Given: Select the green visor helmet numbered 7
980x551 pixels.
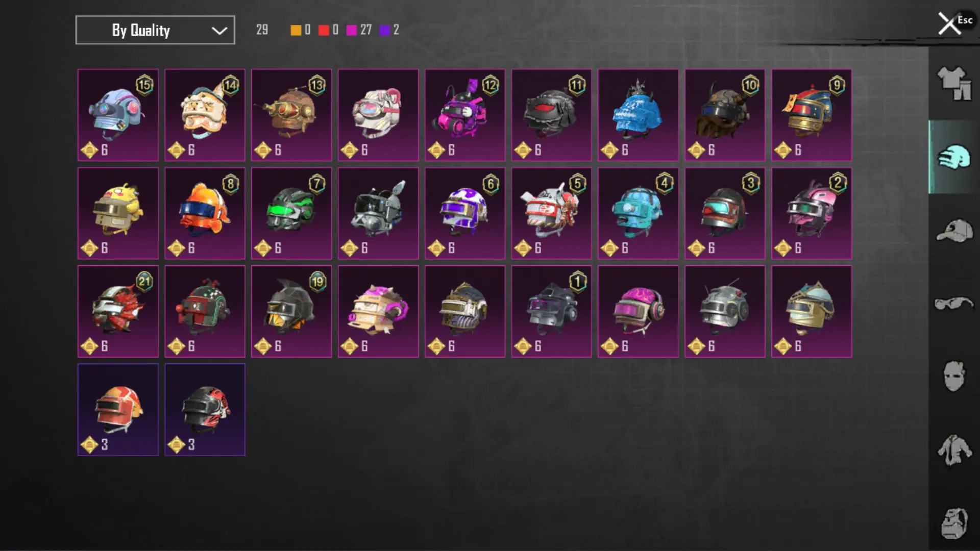Looking at the screenshot, I should 291,213.
